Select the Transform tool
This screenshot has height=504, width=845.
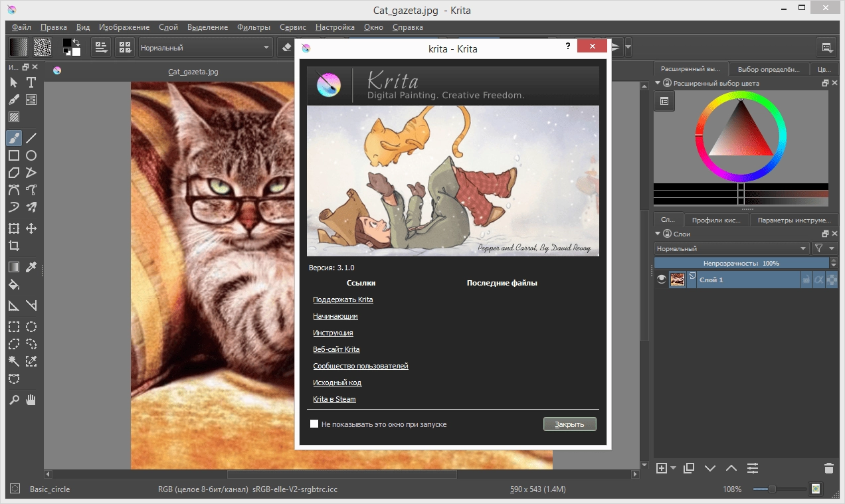coord(13,228)
